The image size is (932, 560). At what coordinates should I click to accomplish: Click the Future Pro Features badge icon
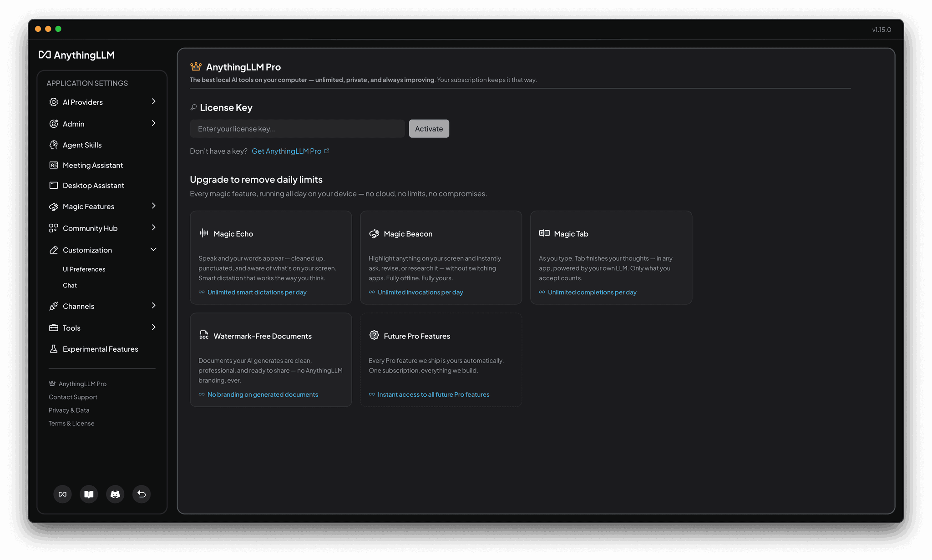click(x=374, y=335)
